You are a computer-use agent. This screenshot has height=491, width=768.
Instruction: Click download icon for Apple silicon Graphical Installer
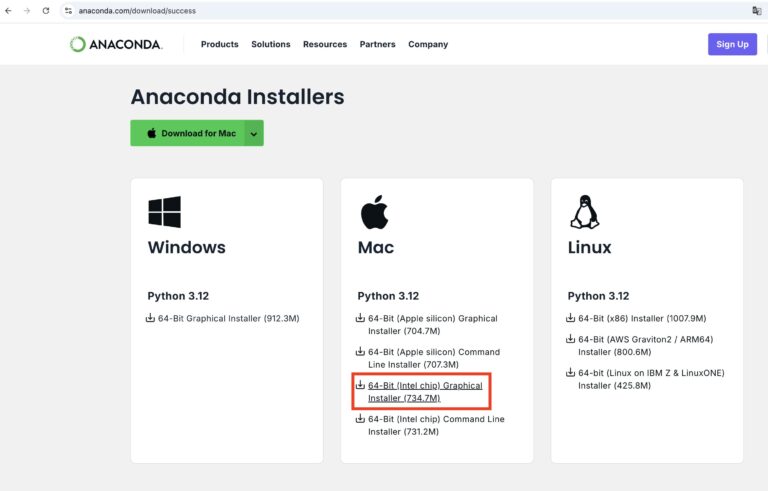pyautogui.click(x=360, y=318)
